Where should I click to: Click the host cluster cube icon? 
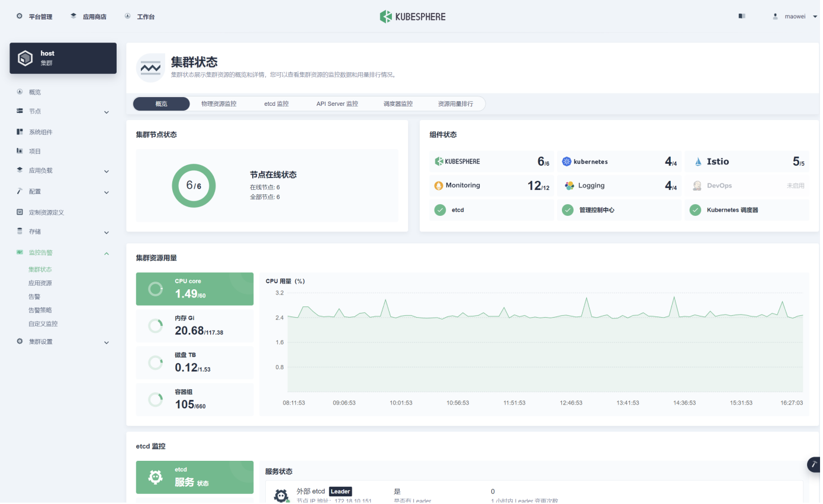coord(25,58)
